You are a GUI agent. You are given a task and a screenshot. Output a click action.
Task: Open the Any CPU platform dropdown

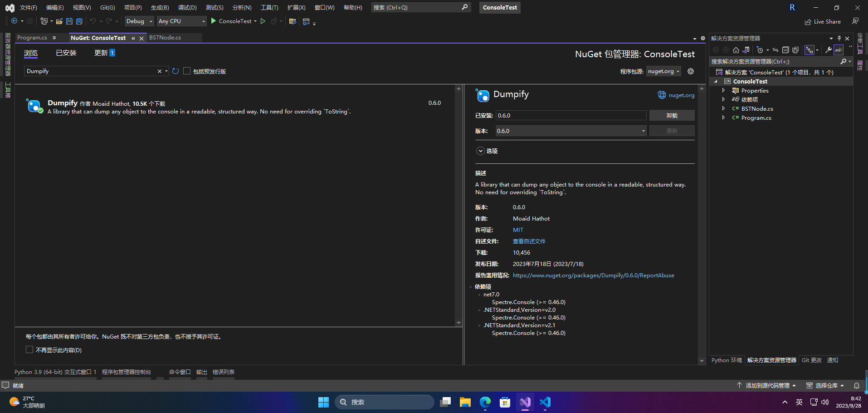(x=202, y=21)
